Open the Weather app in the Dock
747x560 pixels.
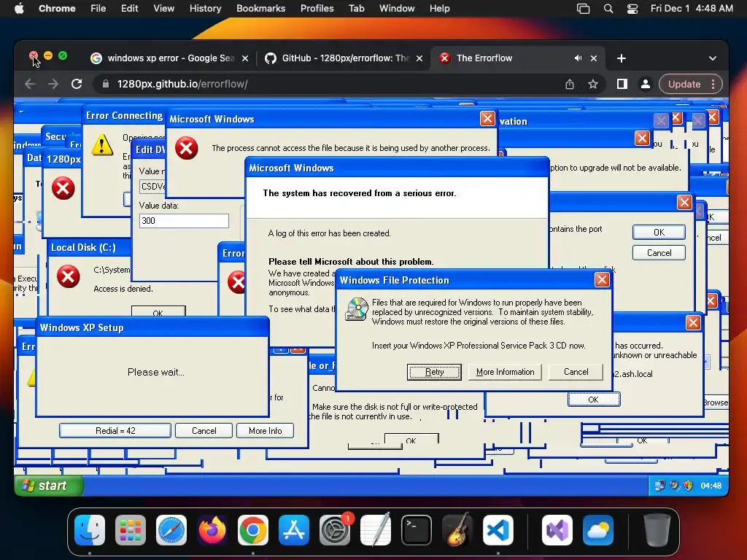(598, 529)
